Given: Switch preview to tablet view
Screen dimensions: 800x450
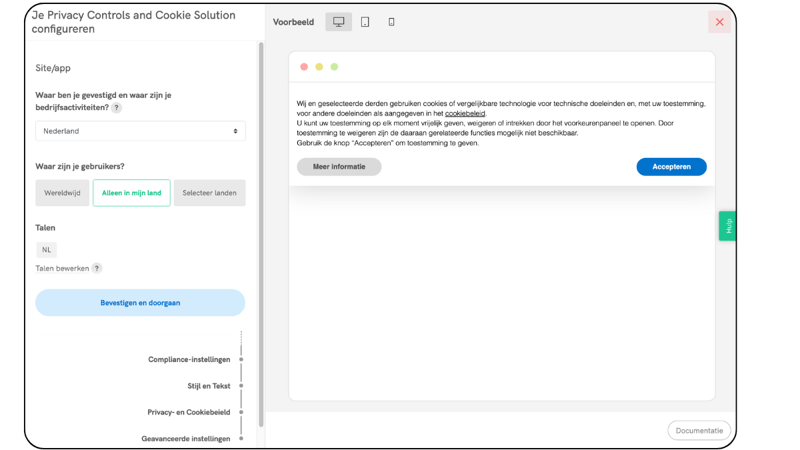Looking at the screenshot, I should [365, 22].
